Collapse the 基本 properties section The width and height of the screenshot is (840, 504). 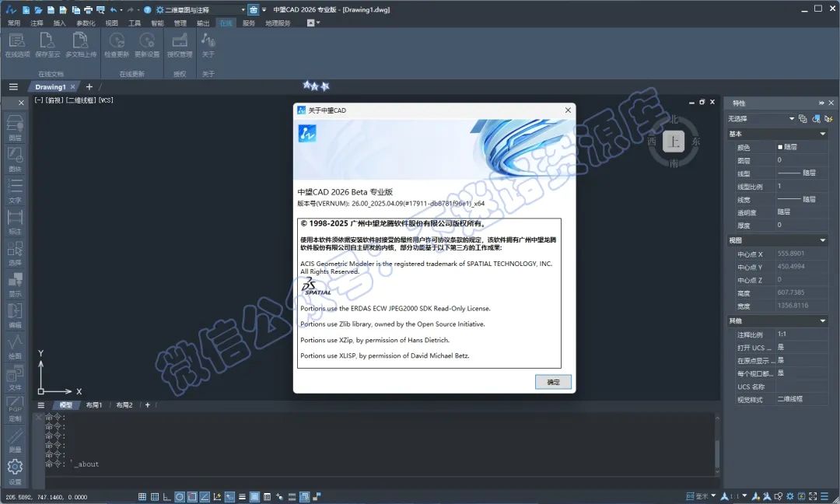point(823,134)
